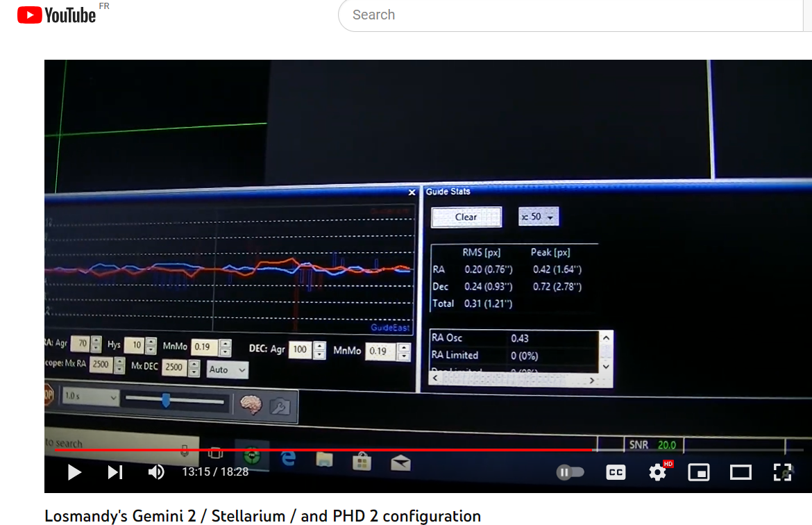Open the 1.0 s exposure dropdown
The image size is (812, 525).
click(91, 397)
